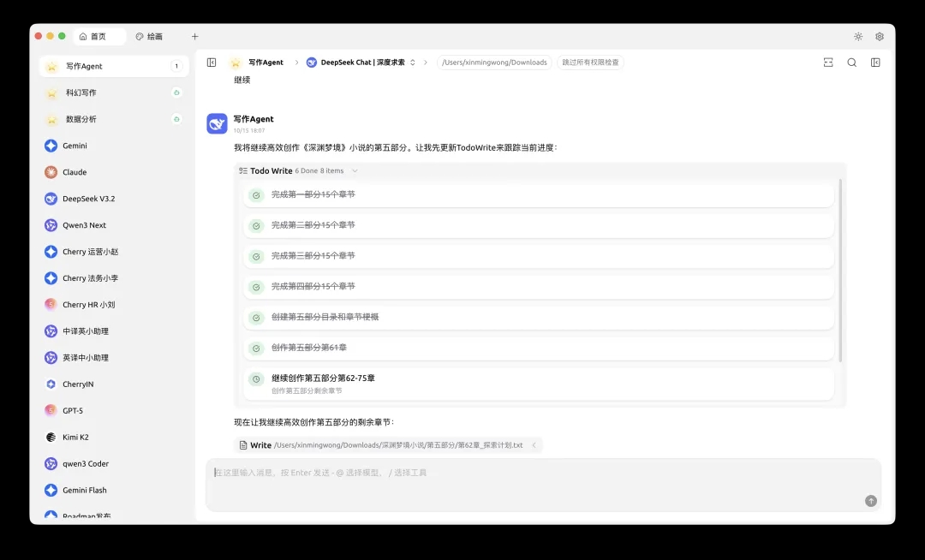Switch to the 绘画 tab
Image resolution: width=925 pixels, height=560 pixels.
coord(149,37)
